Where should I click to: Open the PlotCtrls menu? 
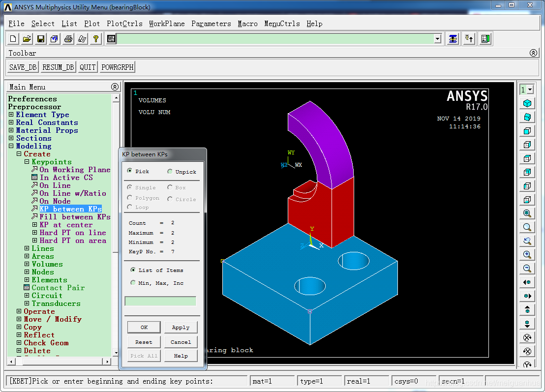tap(124, 24)
